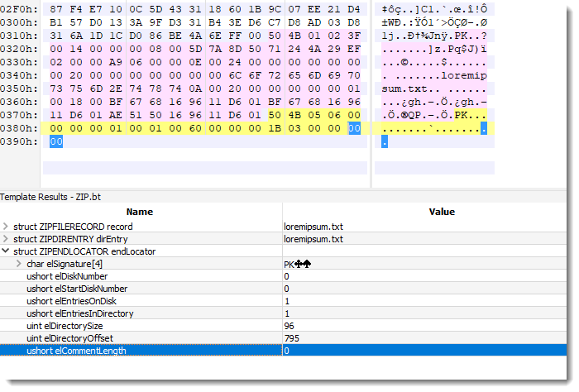Expand char elSignature[4] array

[x=18, y=264]
